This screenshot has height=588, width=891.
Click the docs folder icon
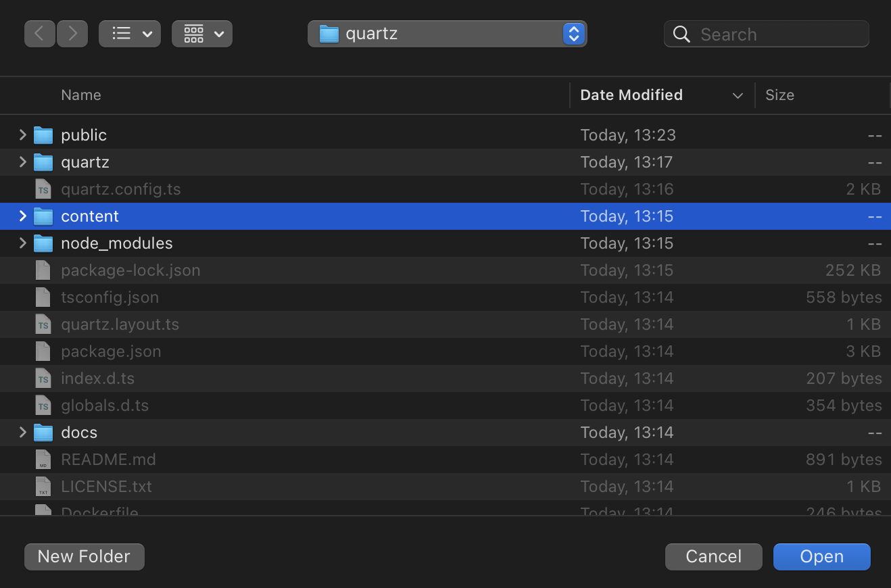(43, 433)
